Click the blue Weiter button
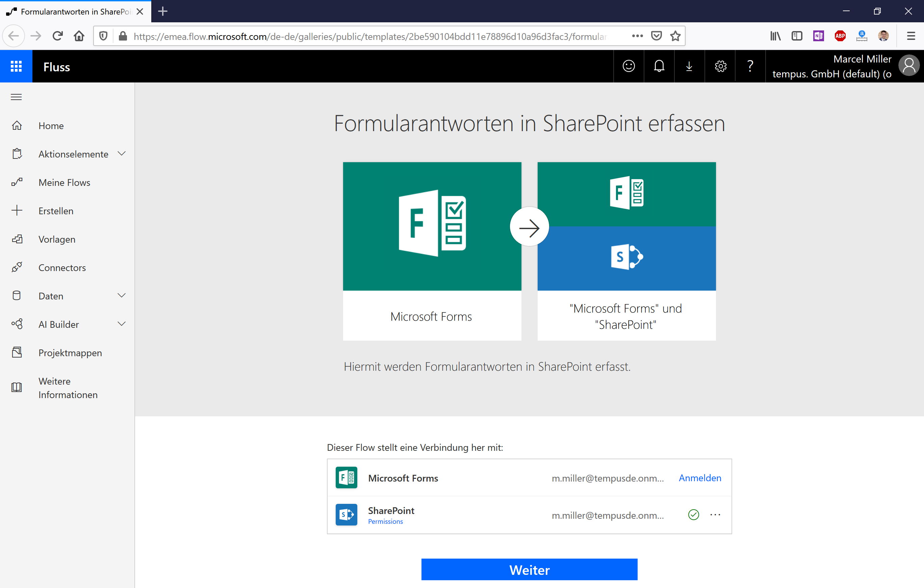Viewport: 924px width, 588px height. click(529, 569)
